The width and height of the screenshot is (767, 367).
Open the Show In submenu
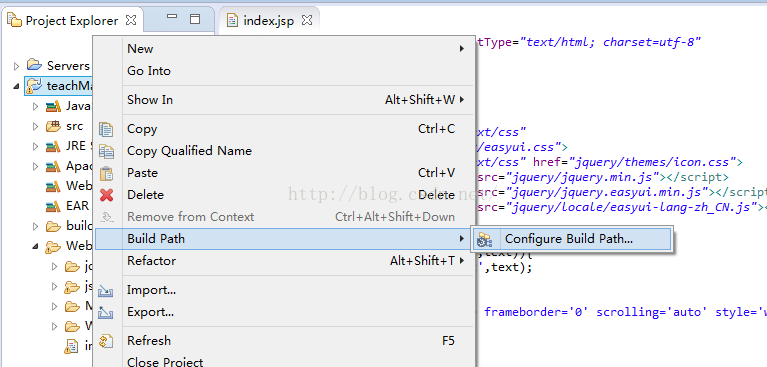(x=285, y=100)
